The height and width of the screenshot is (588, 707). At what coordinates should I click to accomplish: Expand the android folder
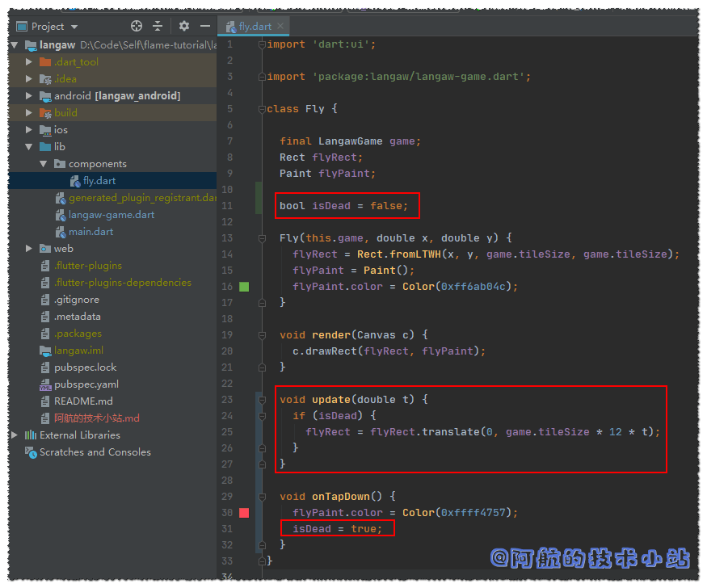(x=30, y=96)
